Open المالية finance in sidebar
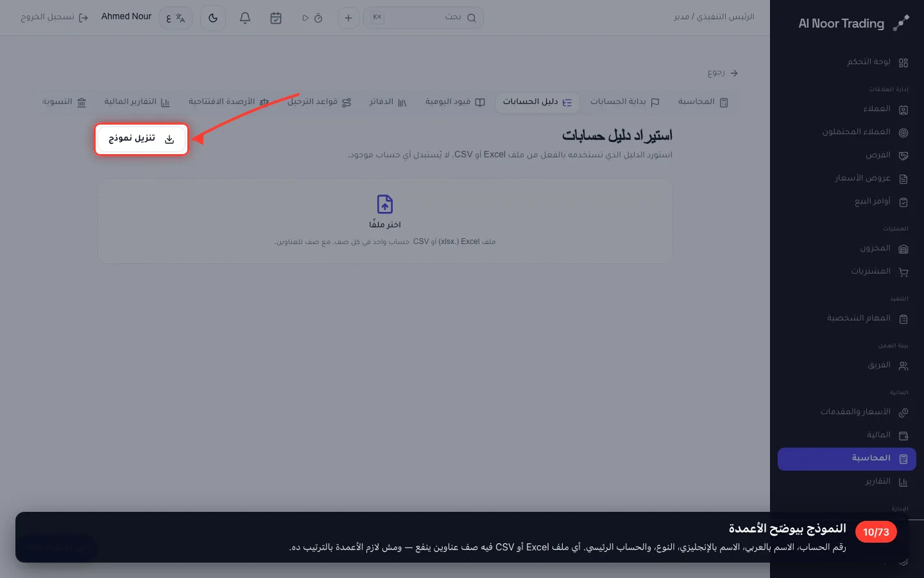This screenshot has width=924, height=578. [x=847, y=435]
